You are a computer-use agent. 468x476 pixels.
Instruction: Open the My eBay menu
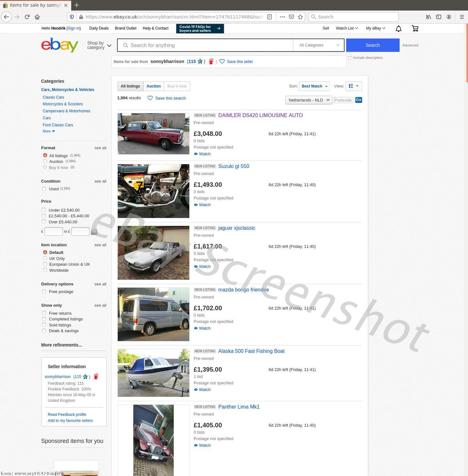click(x=375, y=29)
